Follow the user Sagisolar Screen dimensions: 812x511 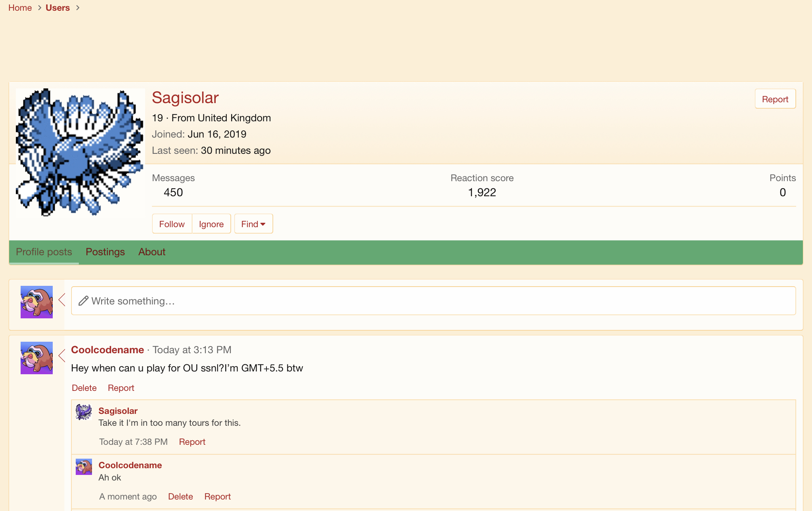pyautogui.click(x=172, y=224)
